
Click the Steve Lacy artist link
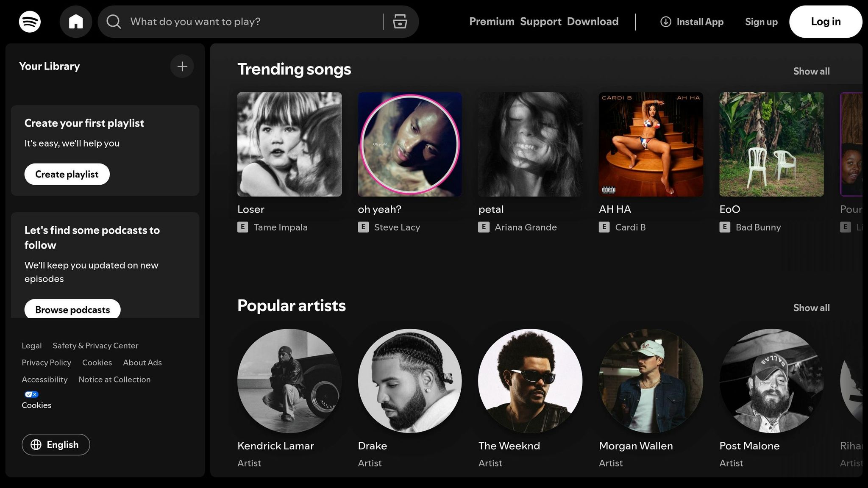[397, 227]
